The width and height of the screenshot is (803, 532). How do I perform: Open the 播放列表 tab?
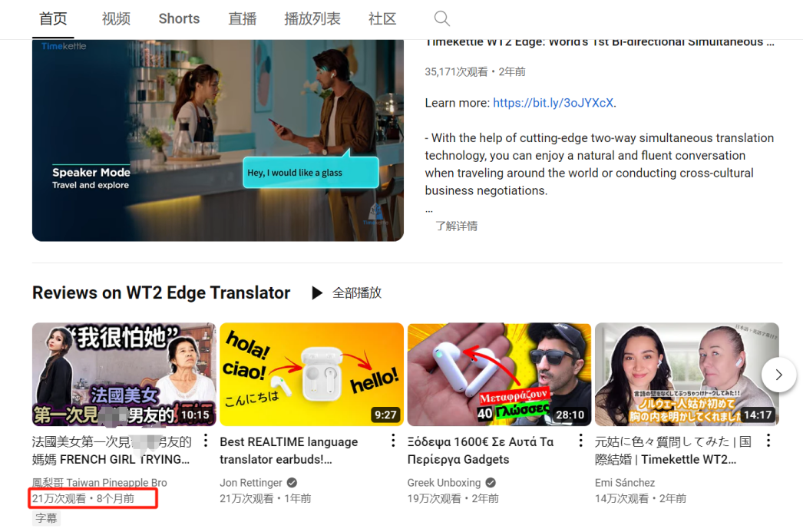(x=312, y=19)
